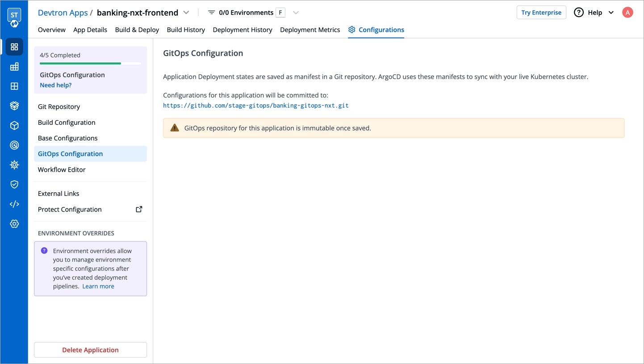Open Applications from the left sidebar
The image size is (644, 364).
(x=14, y=47)
